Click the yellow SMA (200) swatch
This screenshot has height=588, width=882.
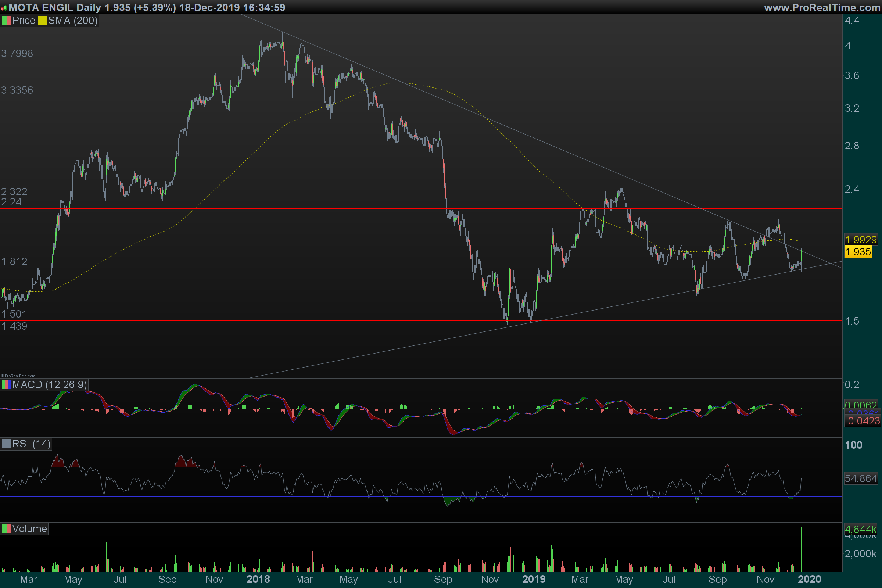click(42, 21)
